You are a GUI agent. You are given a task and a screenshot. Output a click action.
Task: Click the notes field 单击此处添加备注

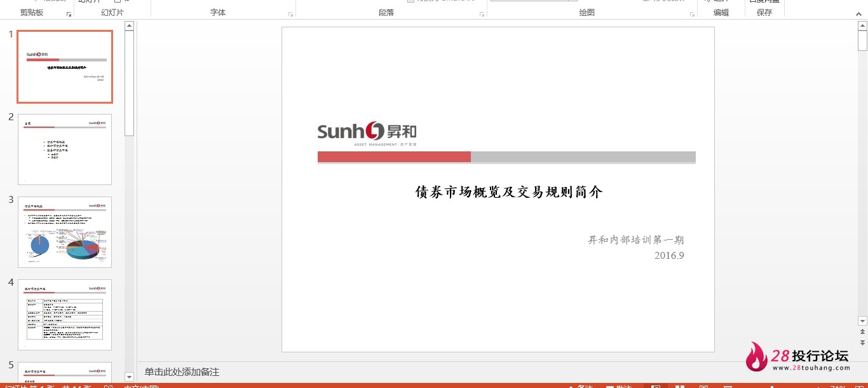tap(182, 372)
